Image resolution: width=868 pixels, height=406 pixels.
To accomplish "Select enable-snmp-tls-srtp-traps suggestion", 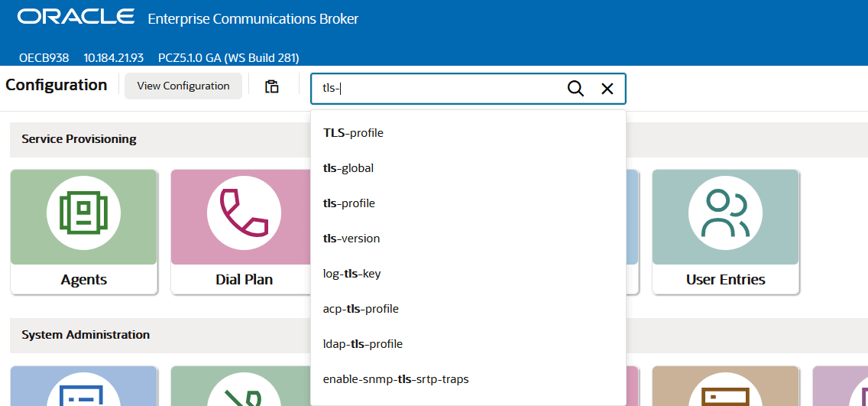I will 468,379.
